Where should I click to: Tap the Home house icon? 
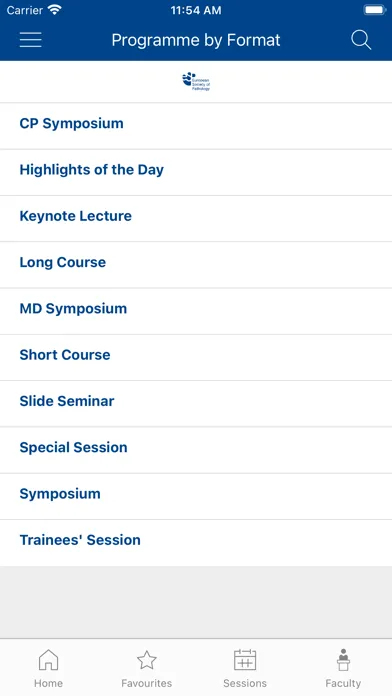(48, 660)
